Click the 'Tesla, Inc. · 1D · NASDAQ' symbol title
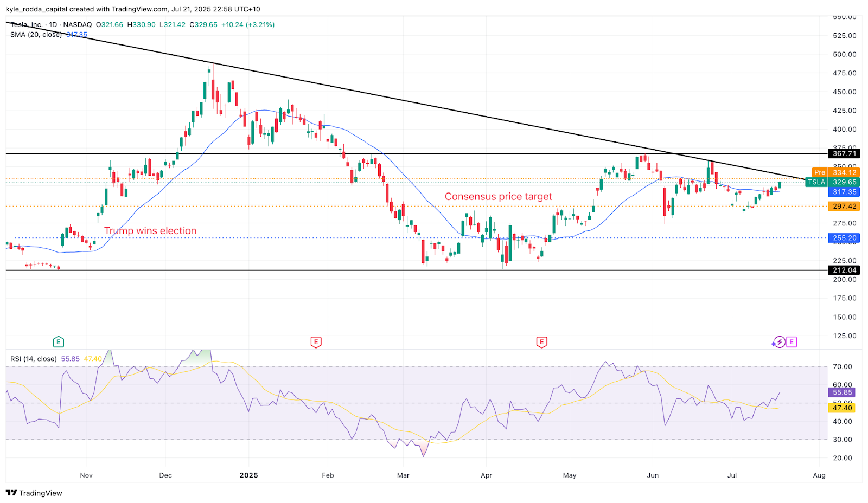The height and width of the screenshot is (503, 868). pos(51,25)
